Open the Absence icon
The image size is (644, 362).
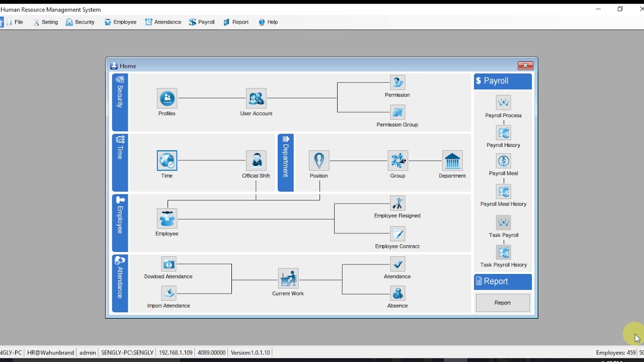397,293
